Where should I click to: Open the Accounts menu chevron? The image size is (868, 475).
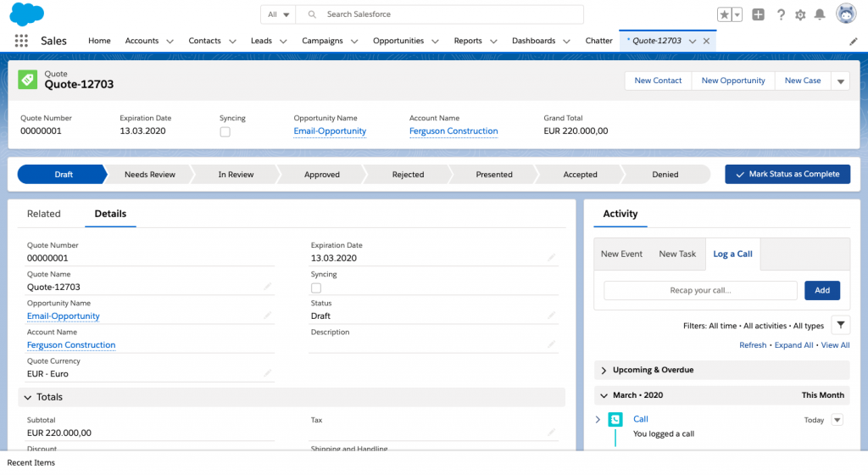click(170, 42)
